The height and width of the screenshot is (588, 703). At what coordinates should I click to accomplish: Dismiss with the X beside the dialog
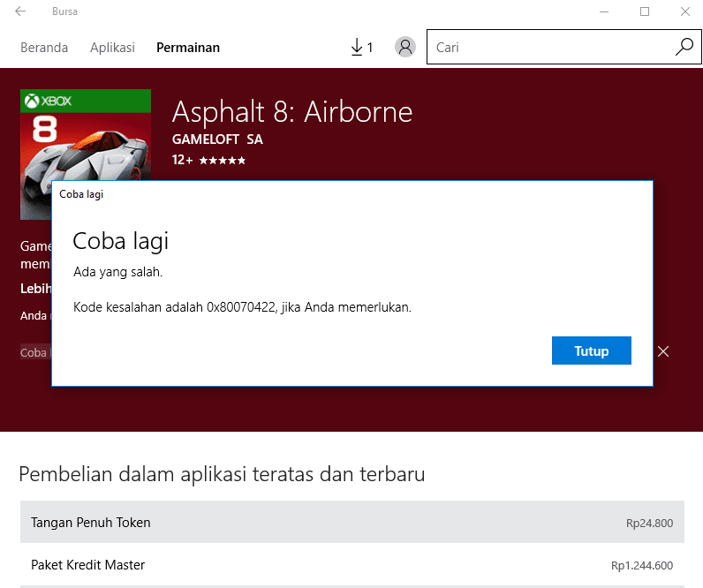pos(663,351)
